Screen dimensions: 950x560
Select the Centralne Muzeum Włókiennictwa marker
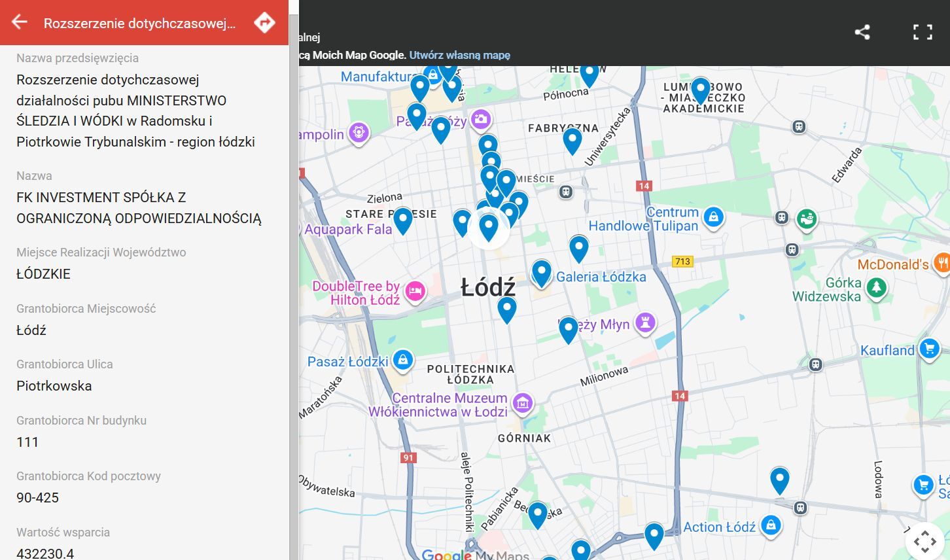pyautogui.click(x=522, y=403)
